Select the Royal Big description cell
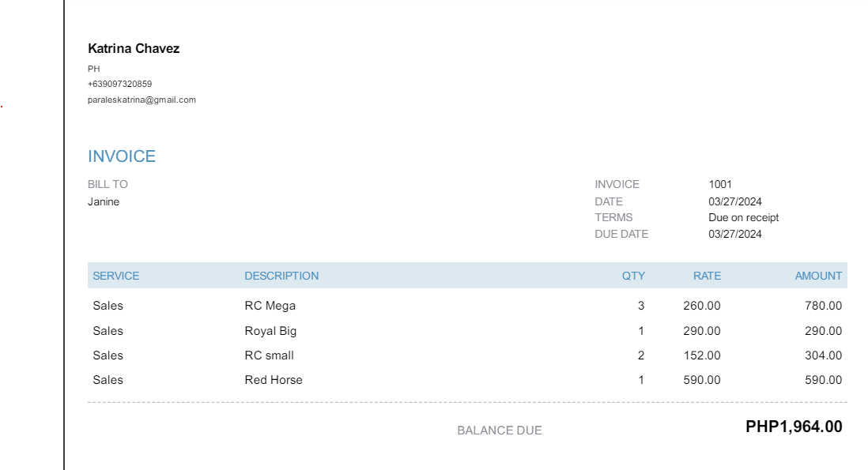This screenshot has height=470, width=868. (x=270, y=331)
